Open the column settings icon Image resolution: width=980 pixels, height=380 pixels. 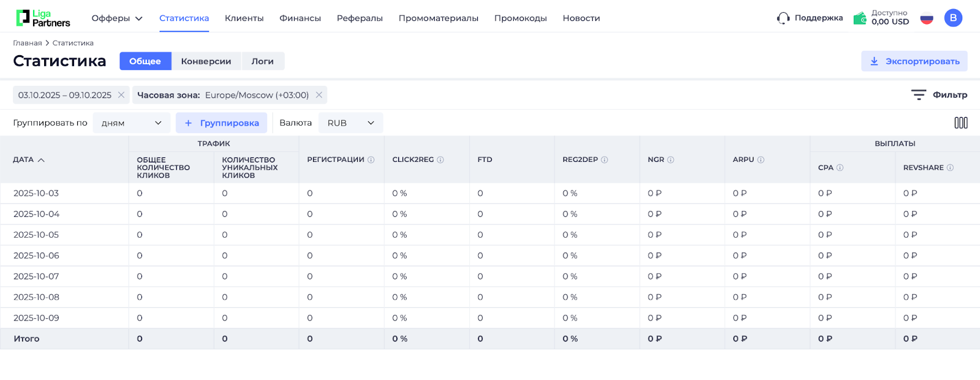click(x=960, y=123)
